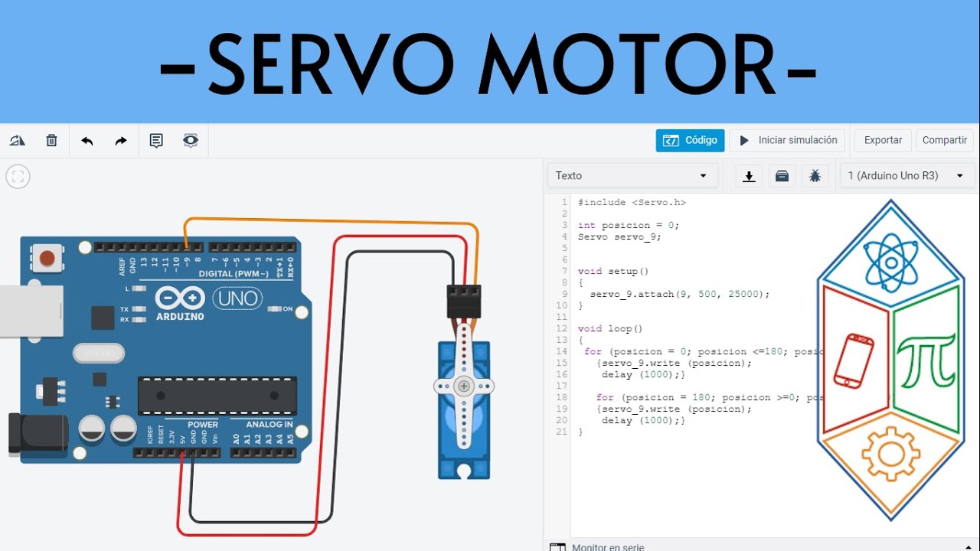Viewport: 980px width, 551px height.
Task: Click the ATmega chip on the Arduino
Action: coord(217,396)
